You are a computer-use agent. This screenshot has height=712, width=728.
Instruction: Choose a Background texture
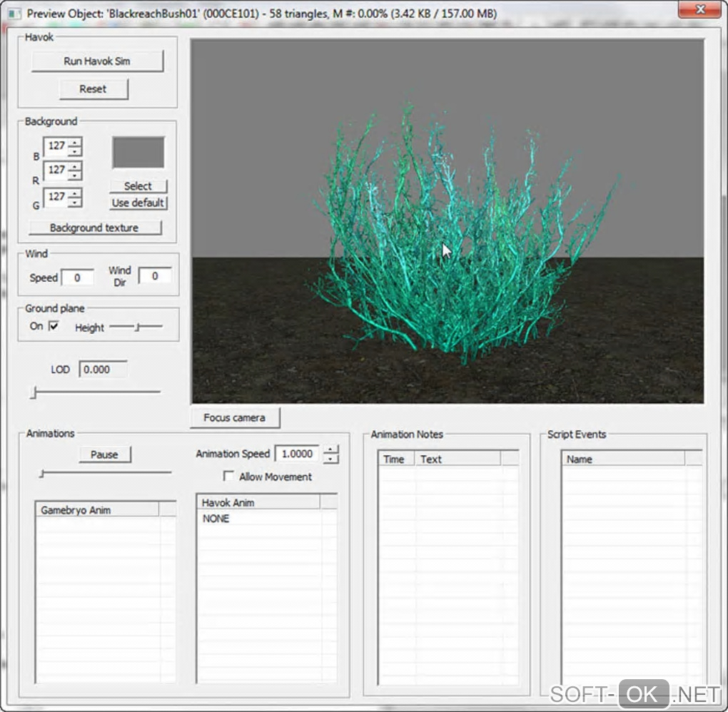(x=95, y=228)
